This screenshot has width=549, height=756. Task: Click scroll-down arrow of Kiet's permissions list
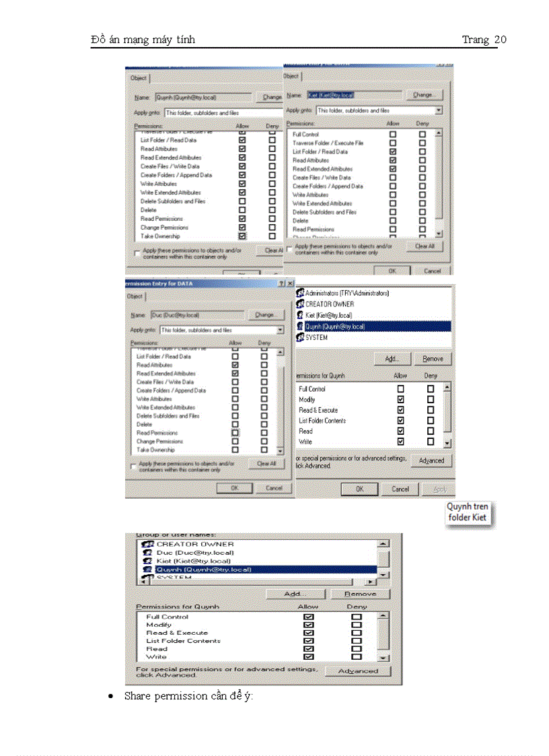(439, 233)
